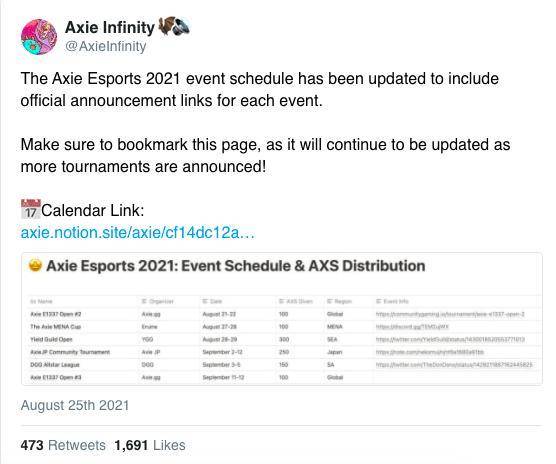Open the Axie E1337 Open #2 event link
Viewport: 556px width, 464px height.
450,314
